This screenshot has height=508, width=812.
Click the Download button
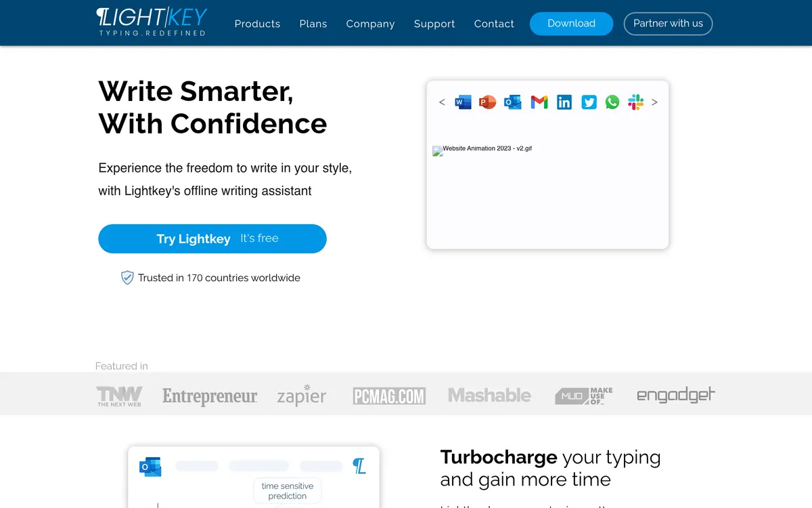(x=571, y=24)
